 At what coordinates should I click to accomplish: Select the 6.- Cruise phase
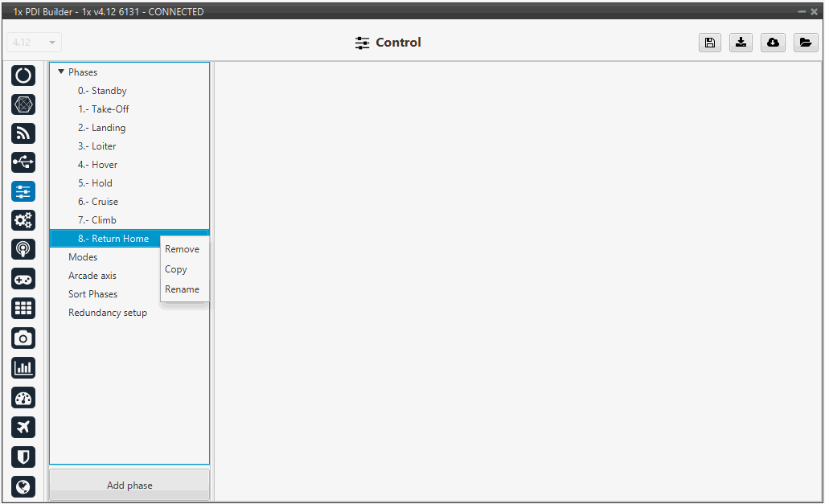(x=98, y=202)
